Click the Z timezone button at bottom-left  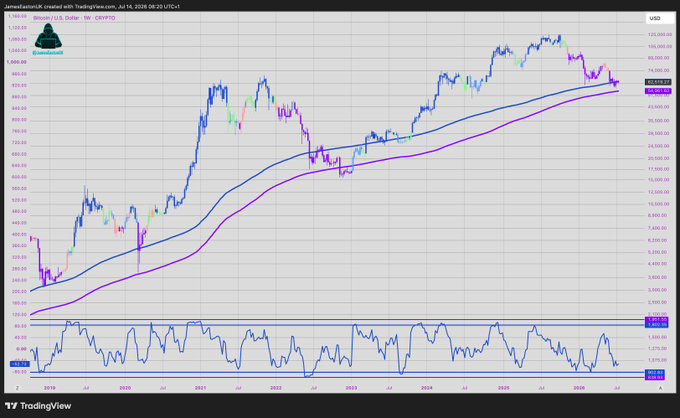(17, 388)
